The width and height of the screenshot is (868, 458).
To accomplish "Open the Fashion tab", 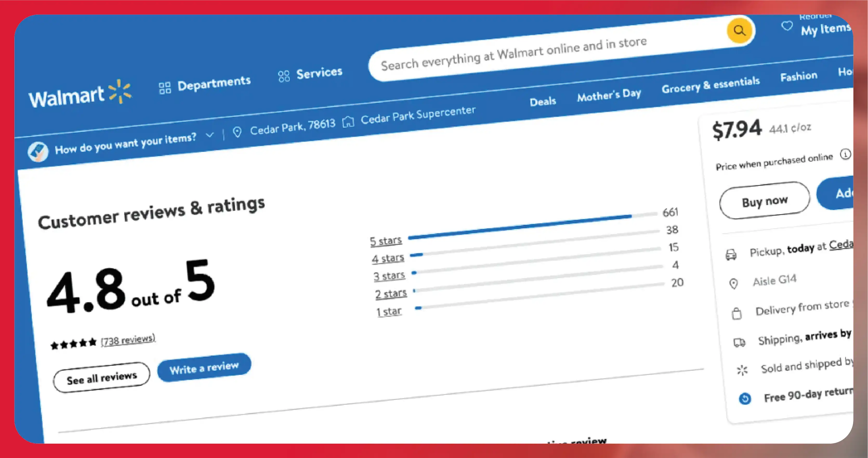I will tap(799, 76).
